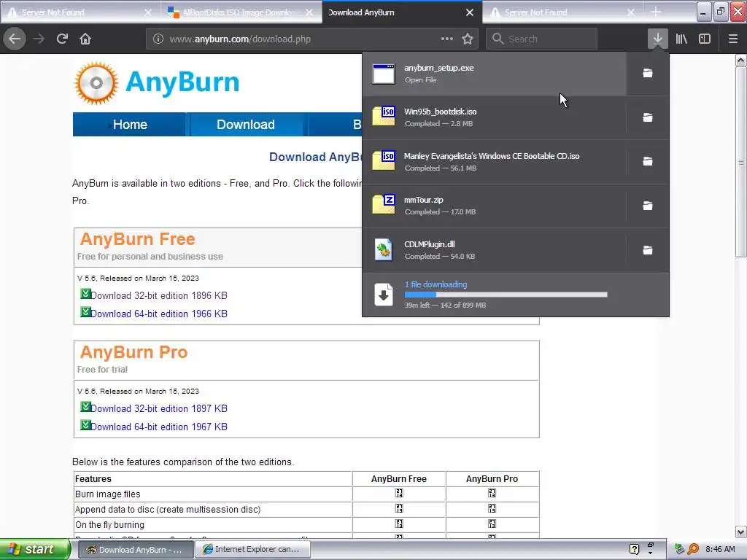Open containing folder for mmTour.zip
Screen dimensions: 747x560
click(648, 206)
